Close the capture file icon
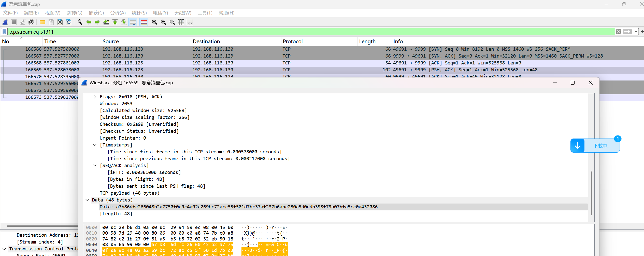Image resolution: width=644 pixels, height=256 pixels. (x=60, y=22)
